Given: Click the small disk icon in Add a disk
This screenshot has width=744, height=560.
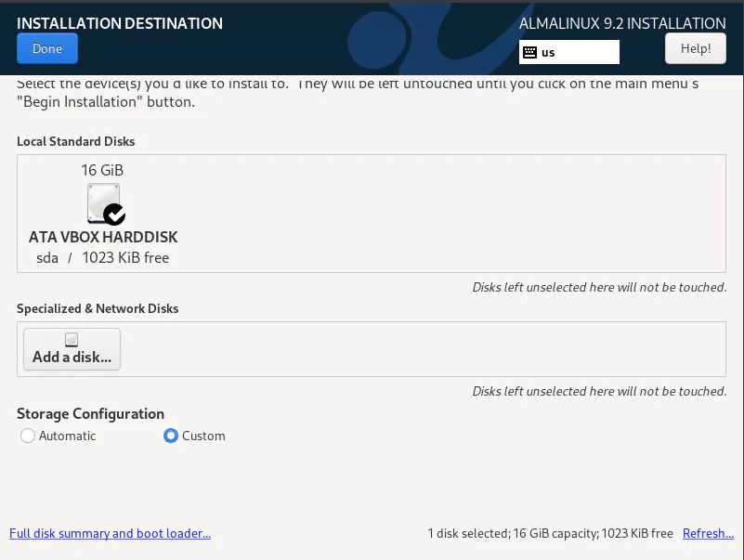Looking at the screenshot, I should pyautogui.click(x=72, y=339).
